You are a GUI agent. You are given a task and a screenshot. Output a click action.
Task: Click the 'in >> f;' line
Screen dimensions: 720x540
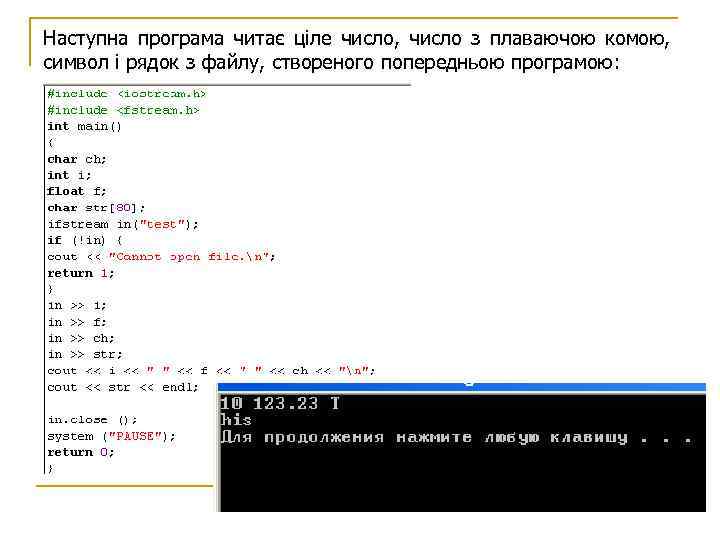pos(77,322)
